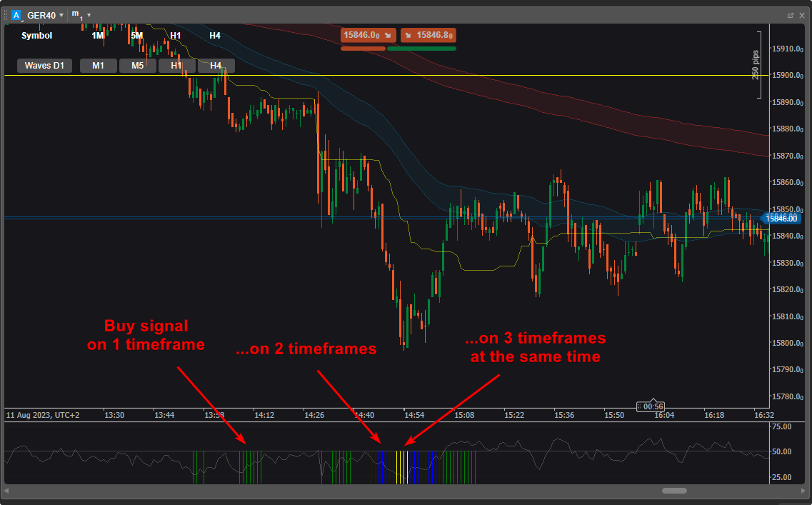Toggle the M5 timeframe filter
812x505 pixels.
[x=137, y=66]
